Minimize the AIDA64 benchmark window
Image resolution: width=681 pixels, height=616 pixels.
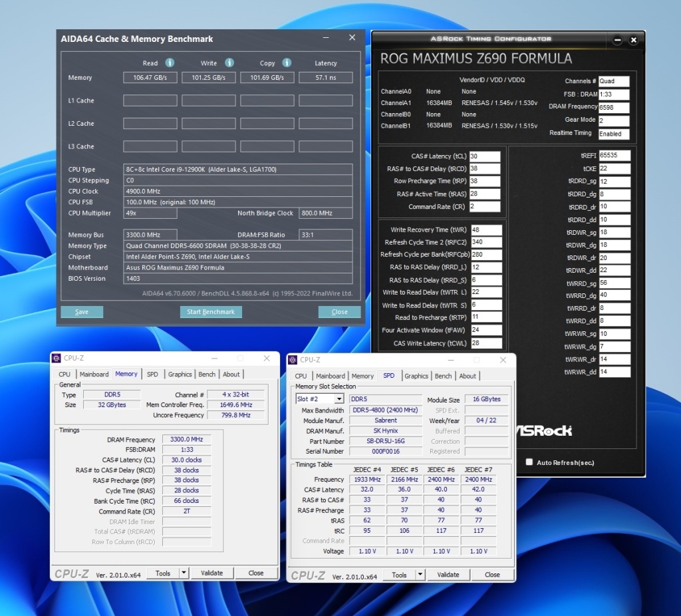326,38
